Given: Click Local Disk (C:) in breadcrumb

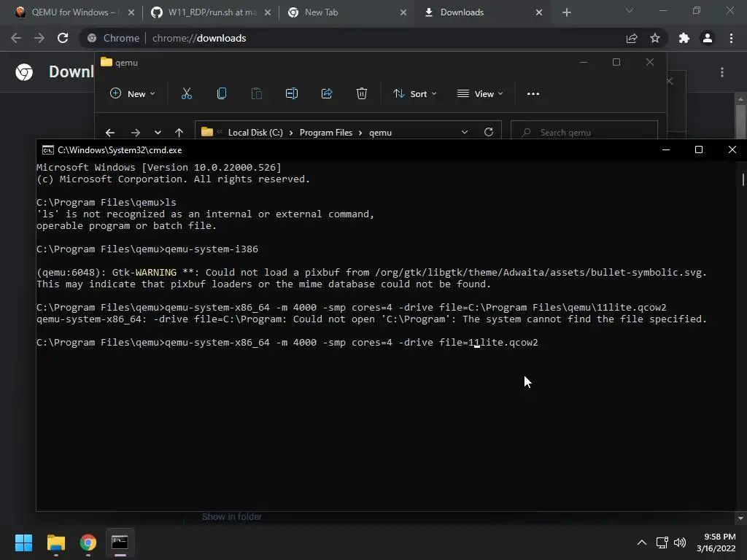Looking at the screenshot, I should tap(255, 133).
